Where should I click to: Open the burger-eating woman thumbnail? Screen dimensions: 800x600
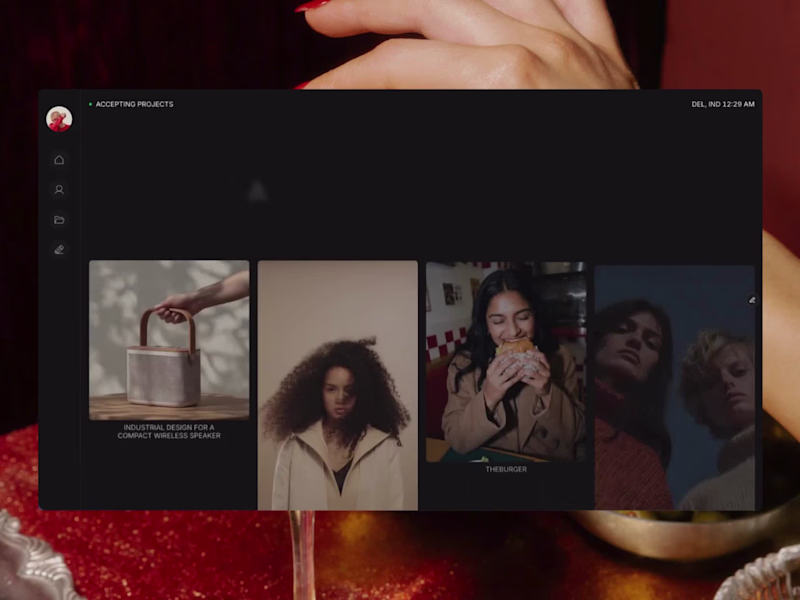click(506, 362)
